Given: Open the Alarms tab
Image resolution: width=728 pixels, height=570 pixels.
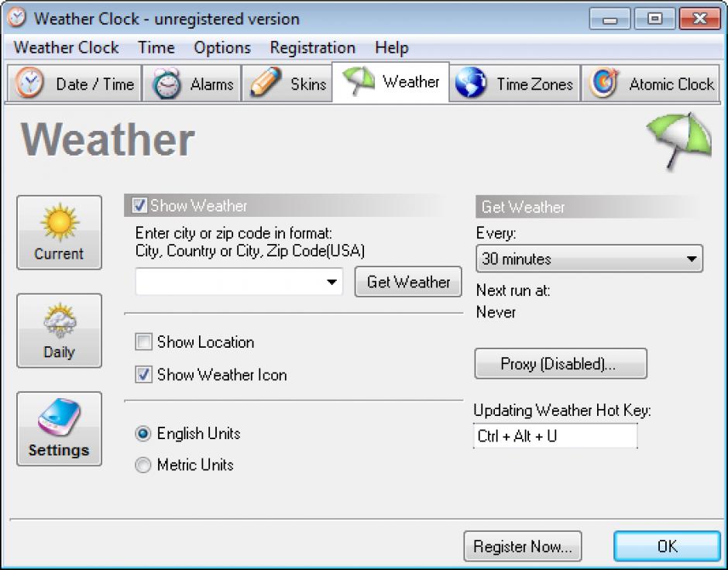Looking at the screenshot, I should pos(192,84).
